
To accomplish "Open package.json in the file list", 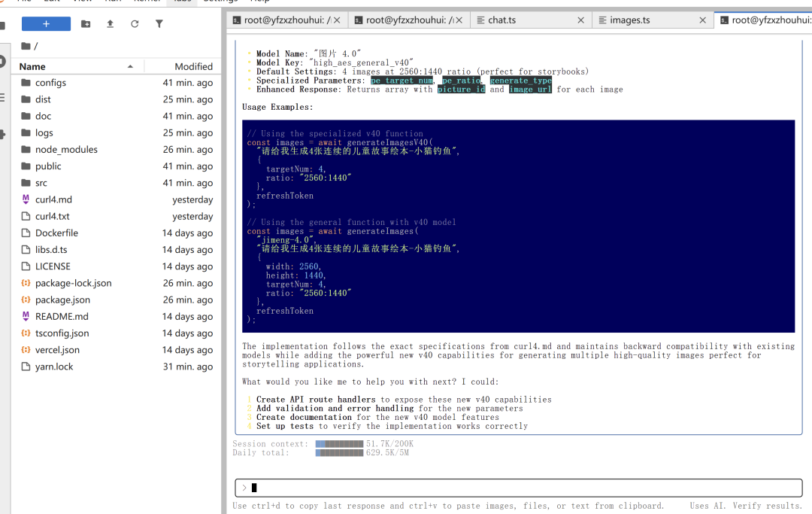I will (x=62, y=300).
